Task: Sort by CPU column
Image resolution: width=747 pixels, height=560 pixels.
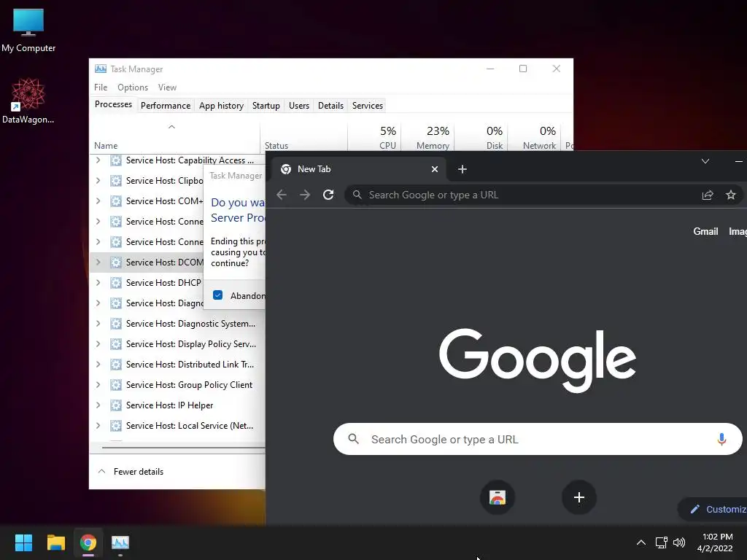Action: pyautogui.click(x=374, y=137)
